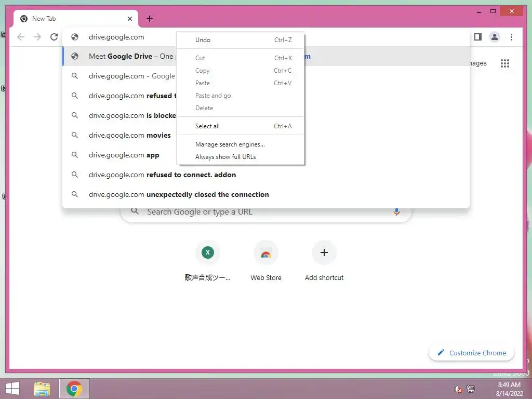The image size is (532, 399).
Task: Click the Chrome icon in taskbar
Action: coord(74,389)
